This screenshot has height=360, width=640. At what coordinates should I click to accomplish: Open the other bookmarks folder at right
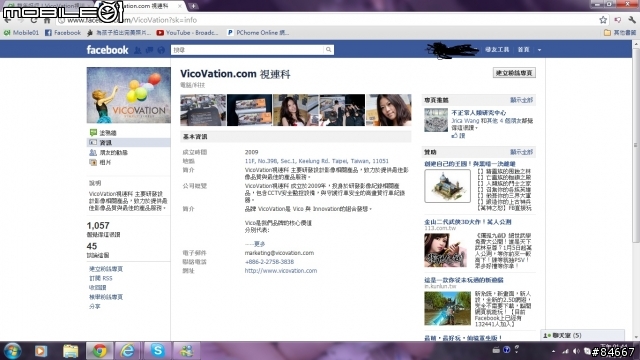[620, 33]
